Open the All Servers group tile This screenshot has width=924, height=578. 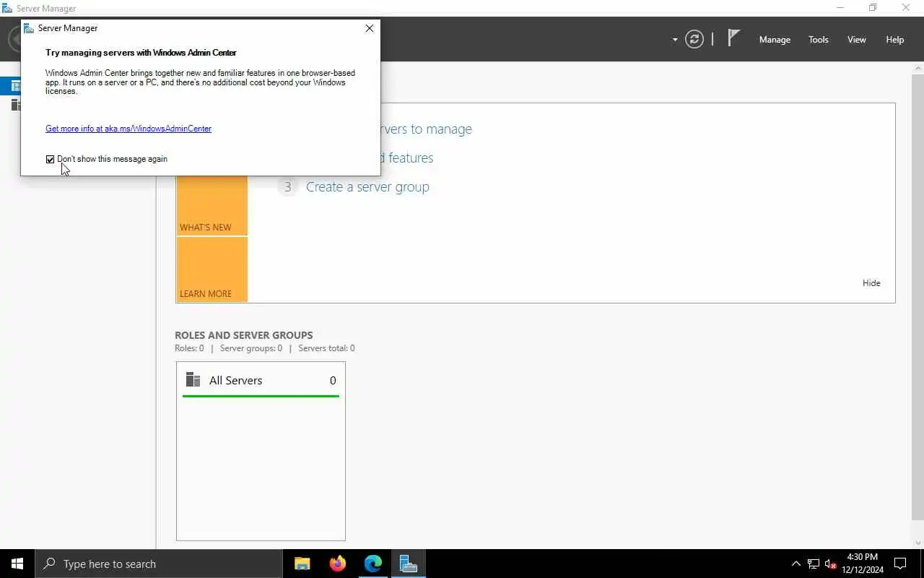(x=261, y=451)
